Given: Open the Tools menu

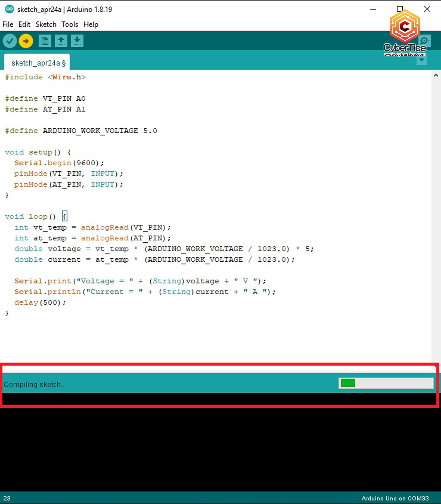Looking at the screenshot, I should pyautogui.click(x=70, y=24).
